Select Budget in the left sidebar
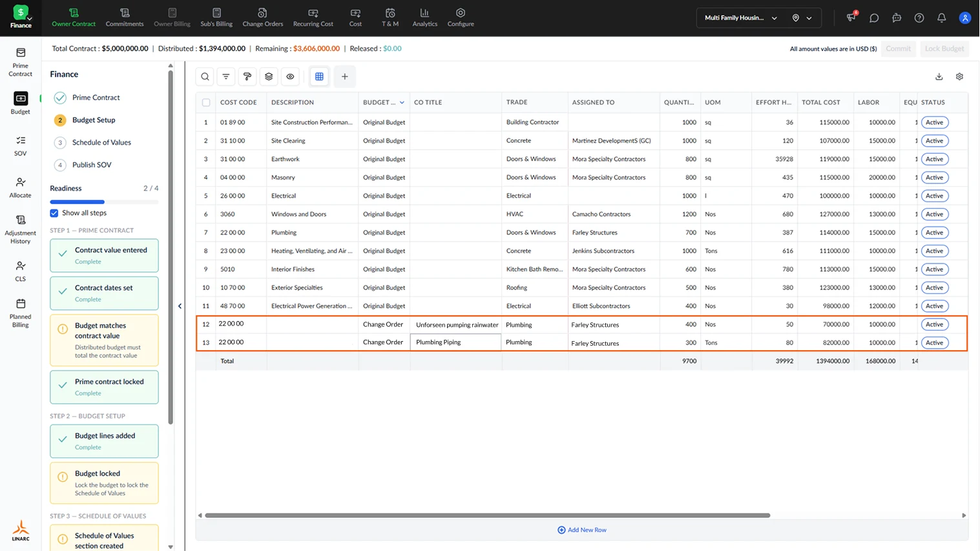The height and width of the screenshot is (551, 980). click(x=21, y=103)
